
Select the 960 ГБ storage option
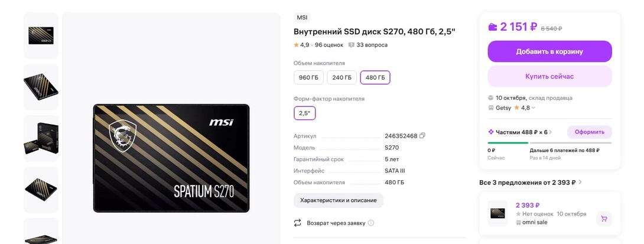tap(308, 77)
